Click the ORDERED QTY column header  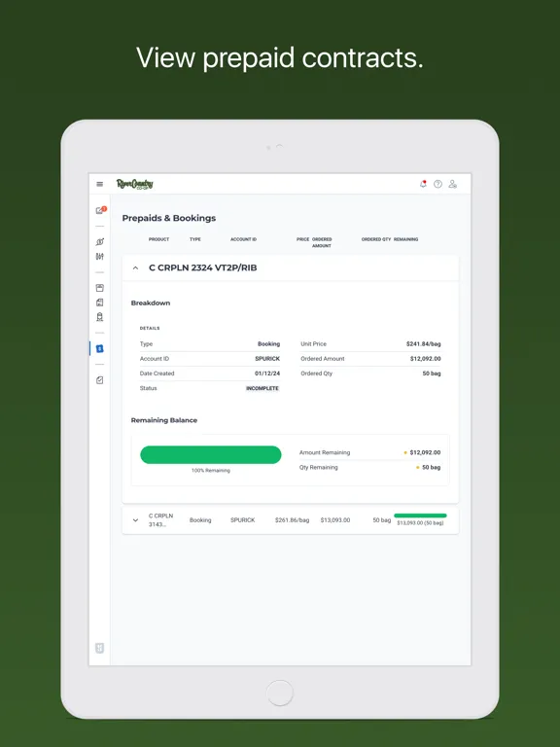(376, 239)
